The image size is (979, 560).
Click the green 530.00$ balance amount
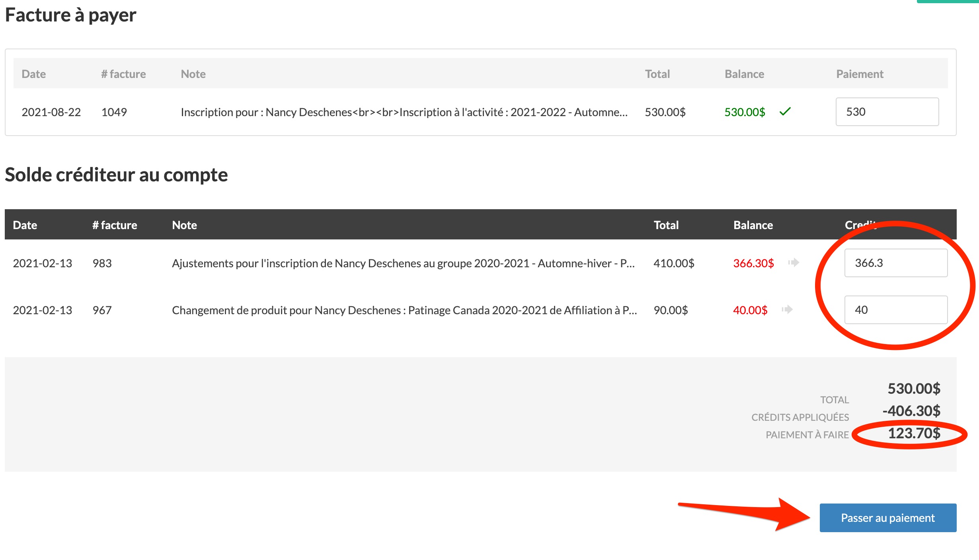pos(744,112)
